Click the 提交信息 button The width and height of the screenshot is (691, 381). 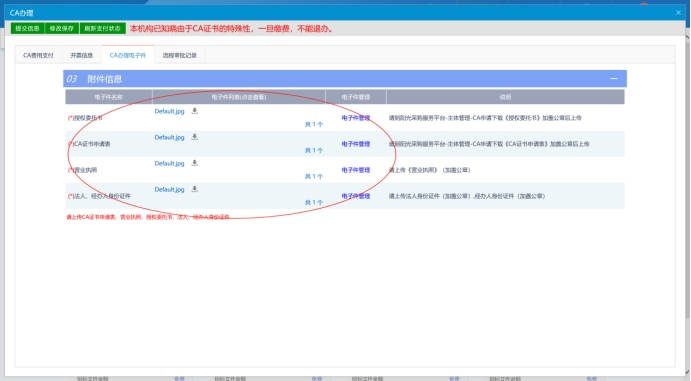click(27, 29)
